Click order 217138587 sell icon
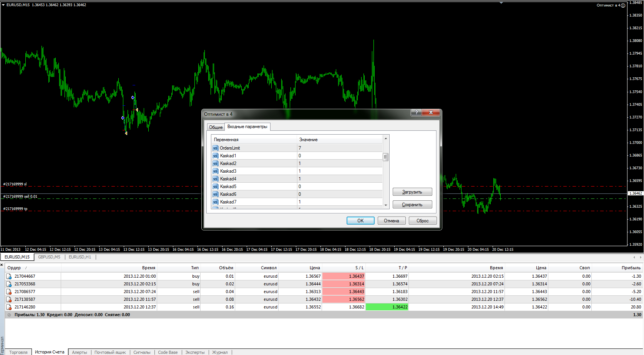This screenshot has width=644, height=355. 9,299
